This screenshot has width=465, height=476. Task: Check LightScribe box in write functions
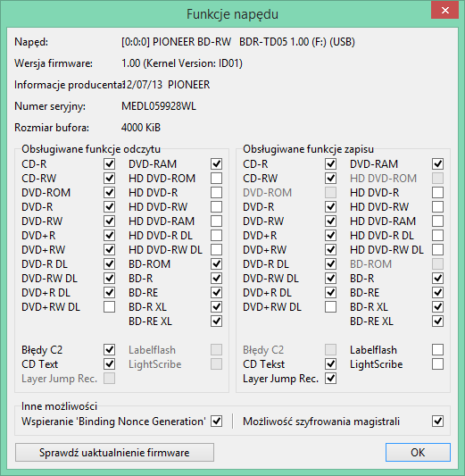pyautogui.click(x=437, y=364)
